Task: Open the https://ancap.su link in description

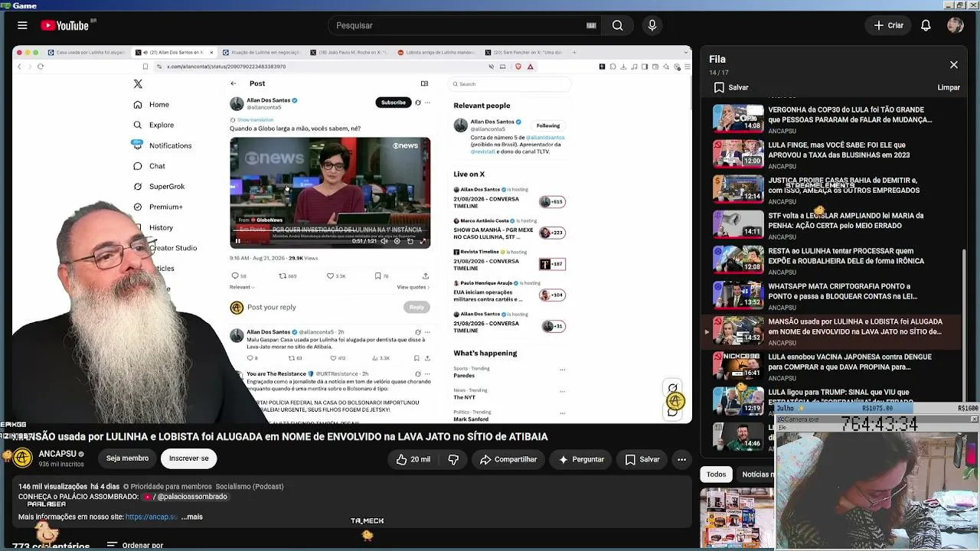Action: pos(152,517)
